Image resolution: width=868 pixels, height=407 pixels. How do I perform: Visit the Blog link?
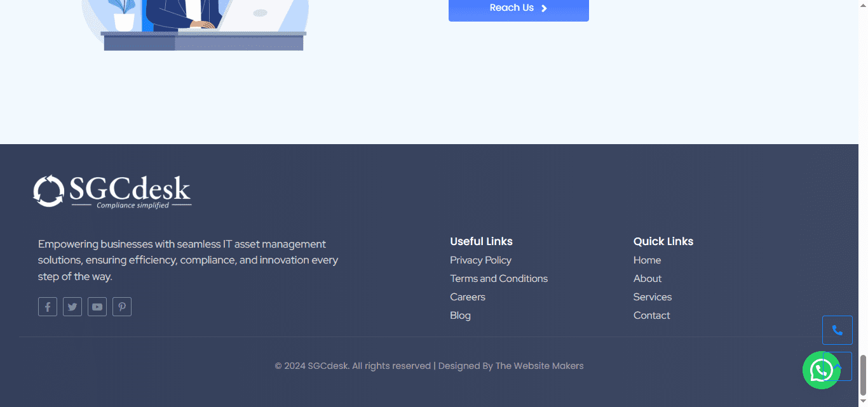click(x=460, y=316)
